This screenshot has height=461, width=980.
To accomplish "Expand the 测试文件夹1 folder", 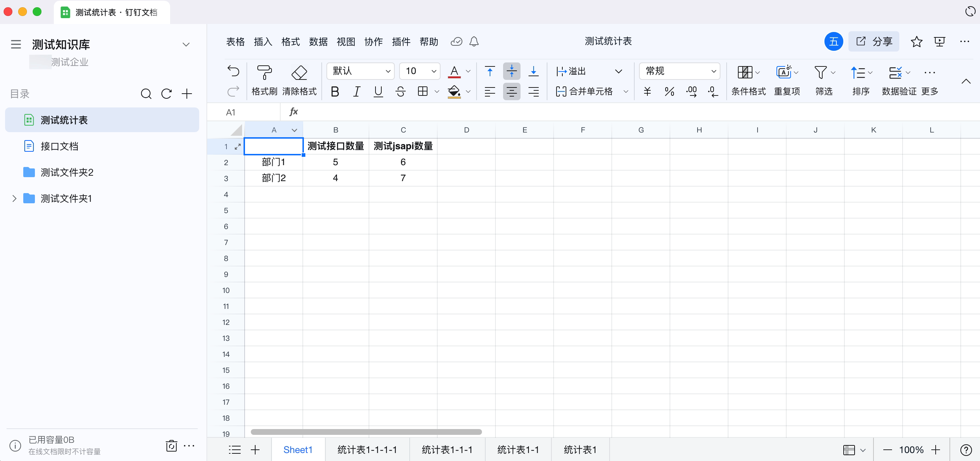I will [15, 199].
